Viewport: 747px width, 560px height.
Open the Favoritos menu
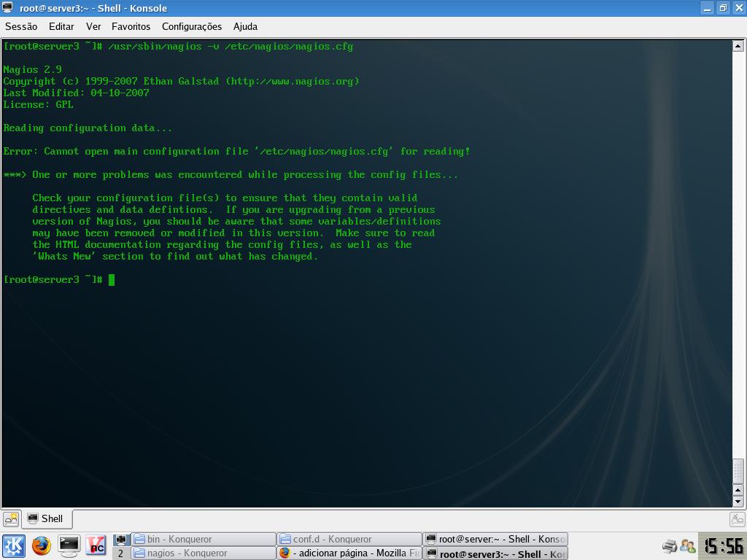pos(131,27)
